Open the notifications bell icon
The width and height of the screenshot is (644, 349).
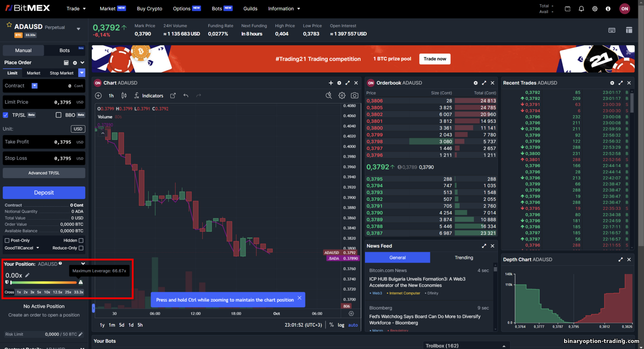[x=581, y=9]
